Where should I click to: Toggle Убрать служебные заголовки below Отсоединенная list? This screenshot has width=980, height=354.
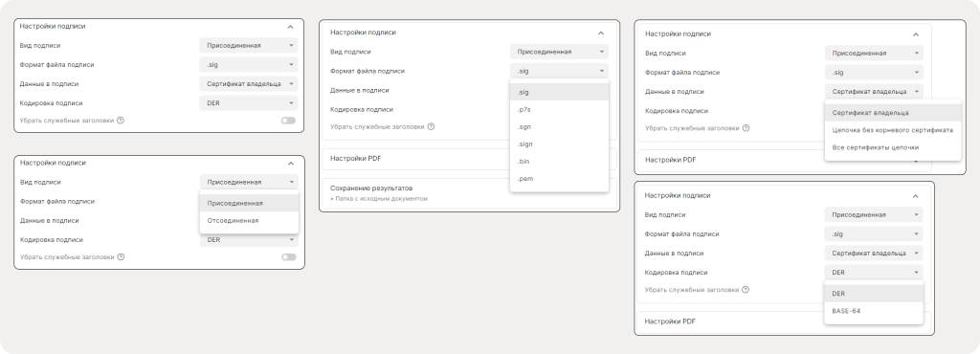pos(288,256)
